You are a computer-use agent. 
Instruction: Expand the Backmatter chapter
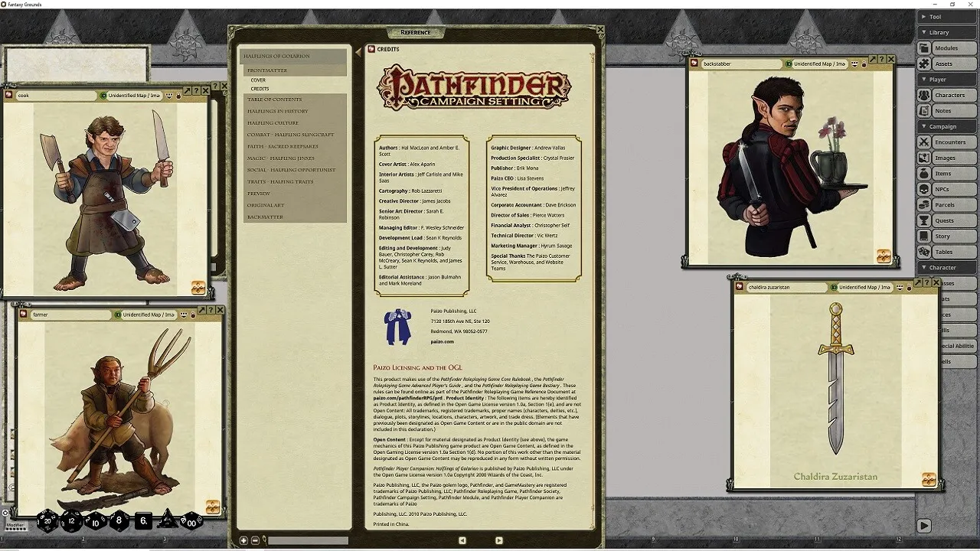295,217
